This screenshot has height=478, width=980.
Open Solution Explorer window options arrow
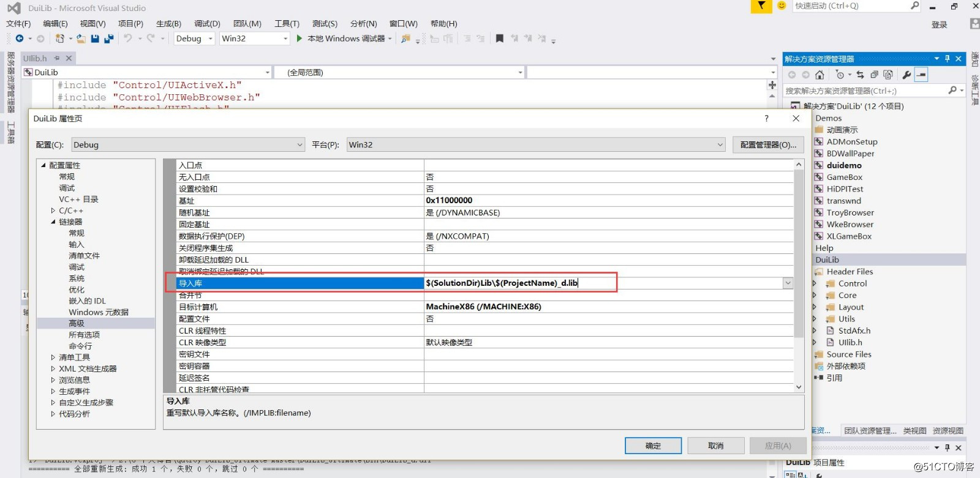click(x=937, y=59)
